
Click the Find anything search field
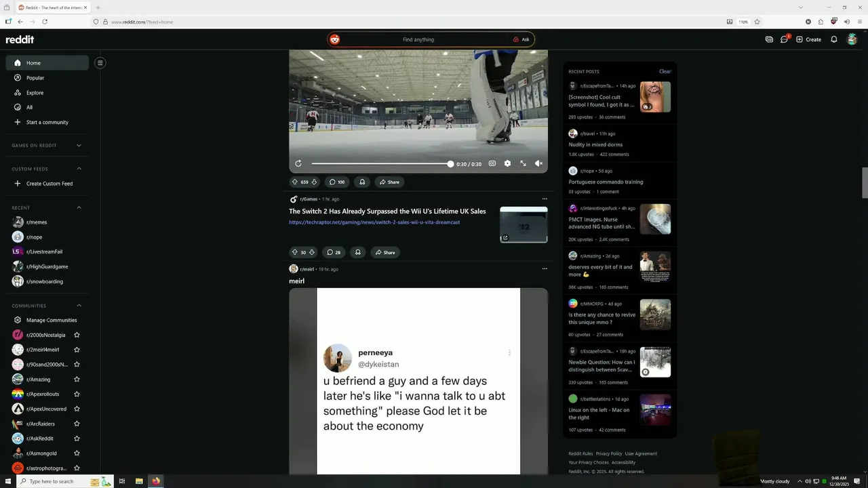[x=418, y=39]
